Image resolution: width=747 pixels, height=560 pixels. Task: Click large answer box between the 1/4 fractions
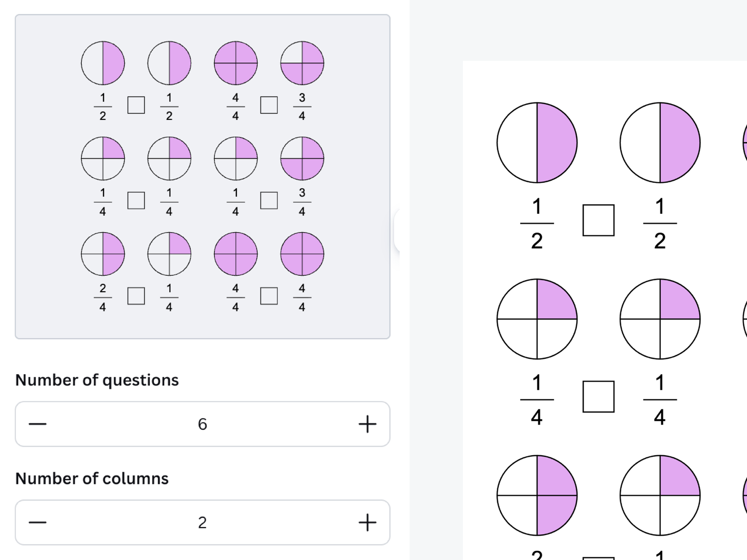[598, 397]
